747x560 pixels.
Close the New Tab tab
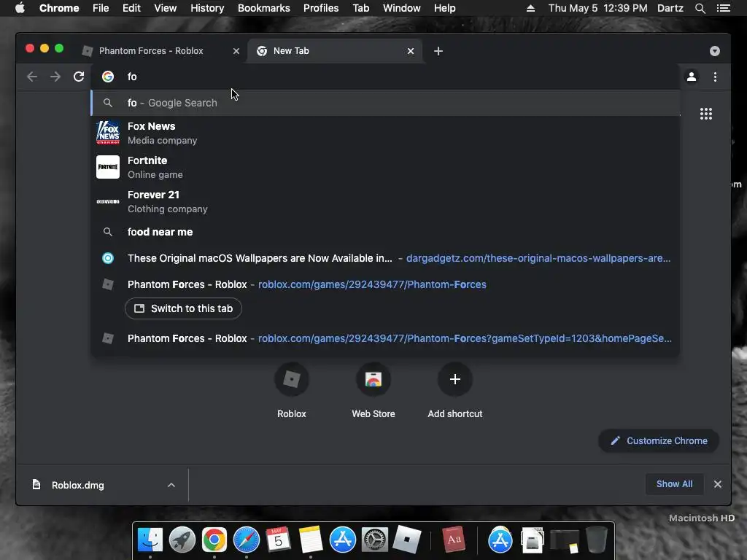pyautogui.click(x=411, y=51)
